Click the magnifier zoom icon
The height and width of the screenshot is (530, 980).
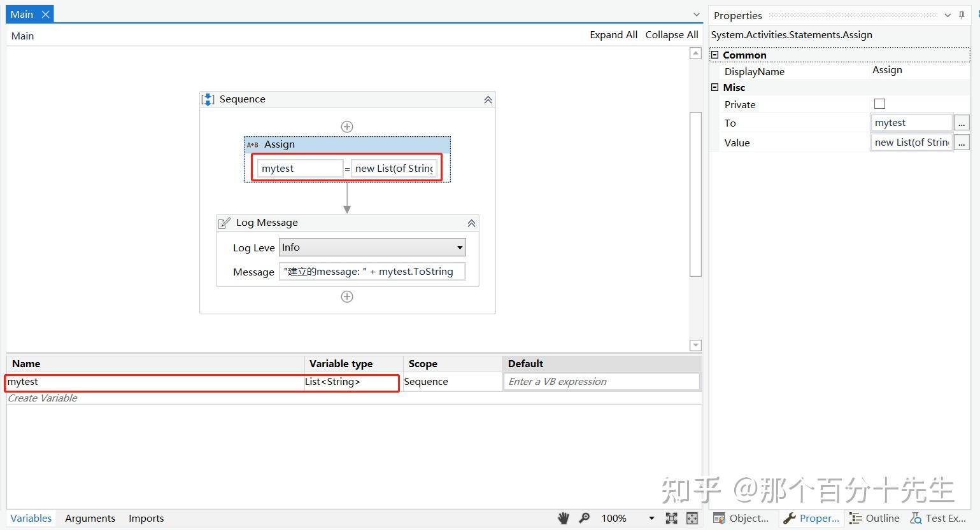coord(584,519)
